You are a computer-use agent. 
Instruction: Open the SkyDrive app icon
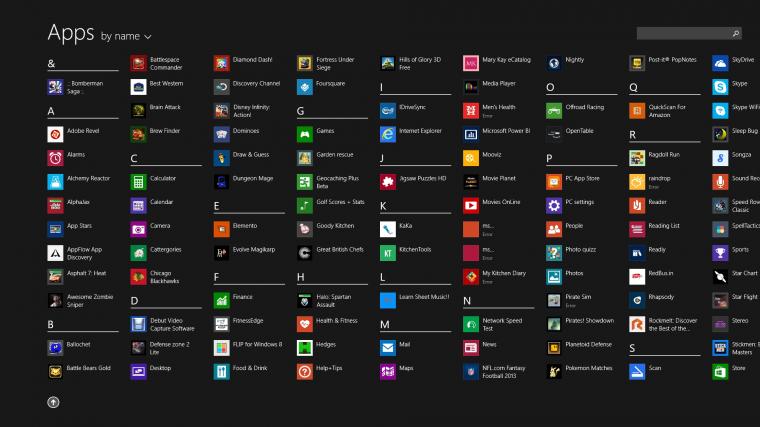pos(720,63)
